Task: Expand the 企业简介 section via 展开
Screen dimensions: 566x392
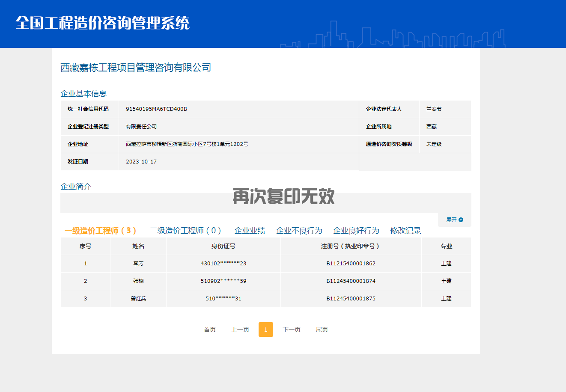Action: tap(450, 219)
